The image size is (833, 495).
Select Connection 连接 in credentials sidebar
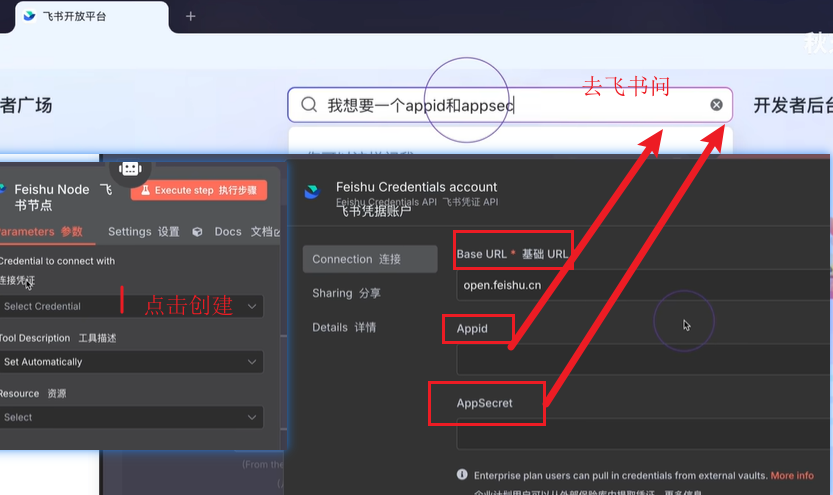(x=370, y=259)
